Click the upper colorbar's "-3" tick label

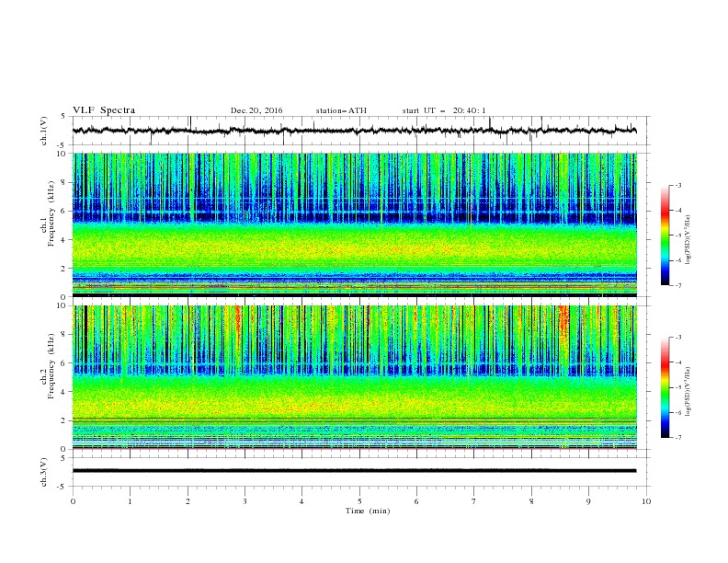(x=678, y=185)
